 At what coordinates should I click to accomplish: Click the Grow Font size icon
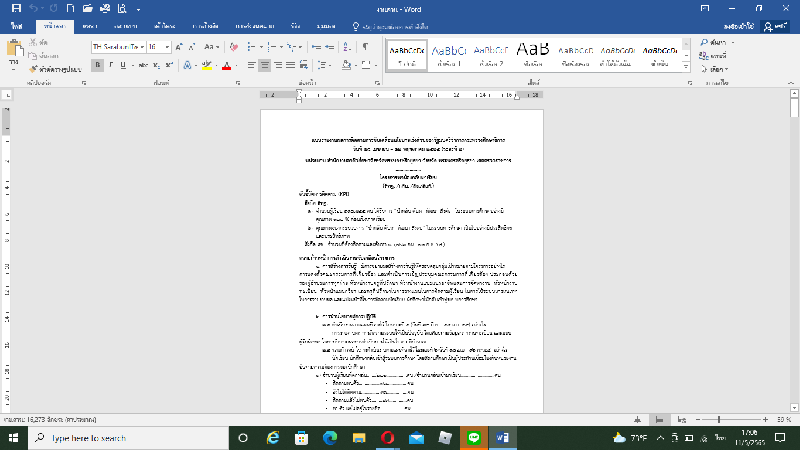point(180,46)
